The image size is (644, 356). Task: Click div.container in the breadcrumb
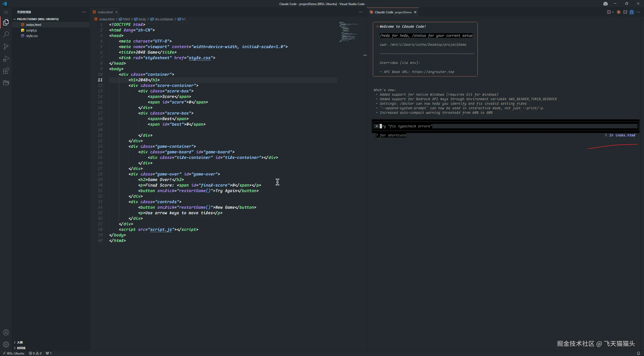click(x=164, y=19)
